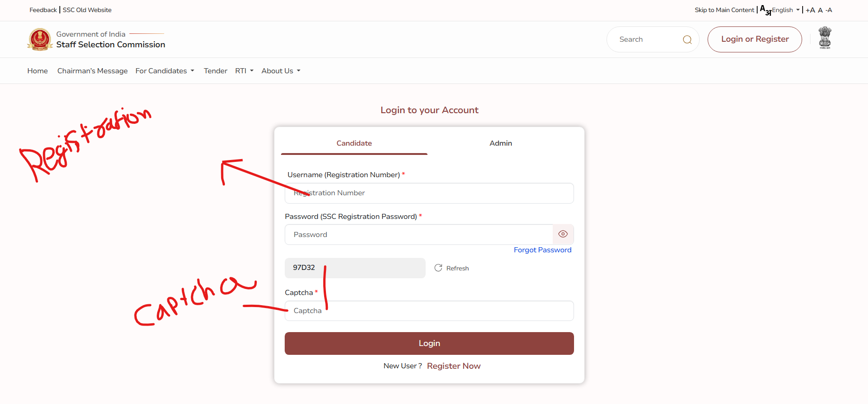868x404 pixels.
Task: Click the captcha refresh icon
Action: coord(438,268)
